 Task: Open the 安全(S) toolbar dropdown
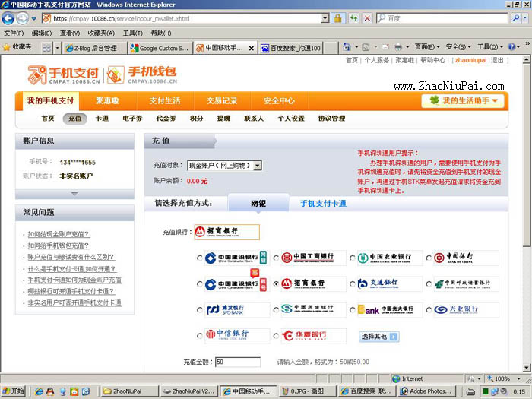[458, 47]
